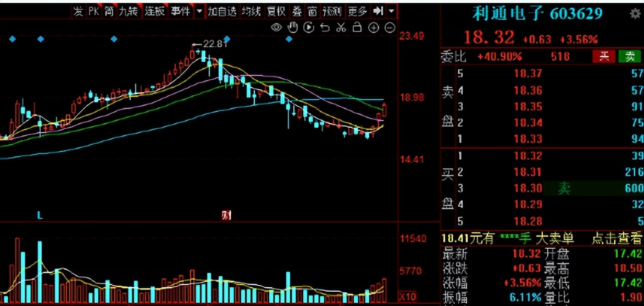
Task: Open settings gear beside 利通电子 603629
Action: click(x=635, y=14)
